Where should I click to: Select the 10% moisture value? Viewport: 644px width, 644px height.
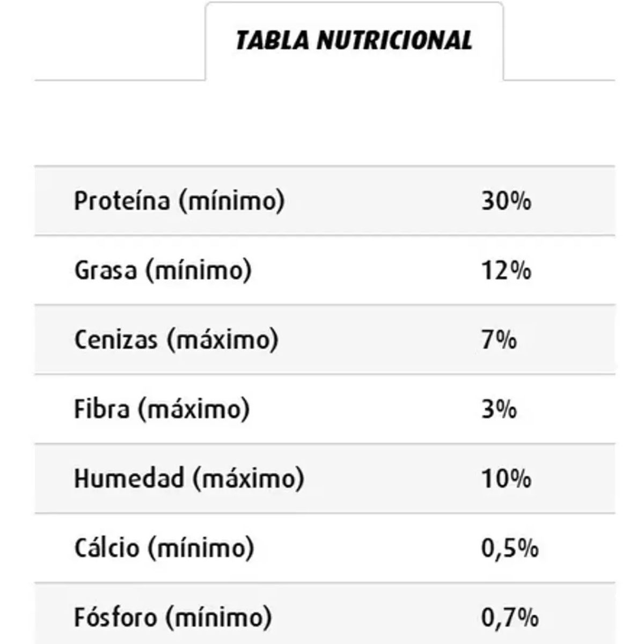coord(506,478)
